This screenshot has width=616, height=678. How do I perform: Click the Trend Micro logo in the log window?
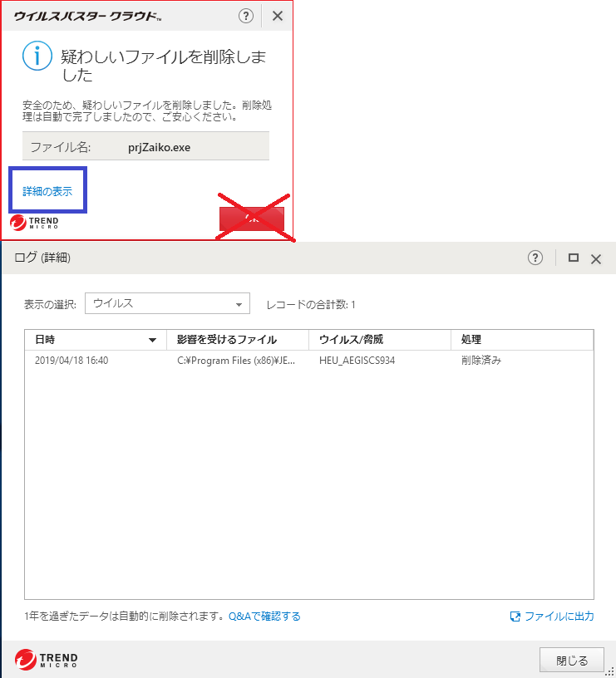(x=46, y=660)
